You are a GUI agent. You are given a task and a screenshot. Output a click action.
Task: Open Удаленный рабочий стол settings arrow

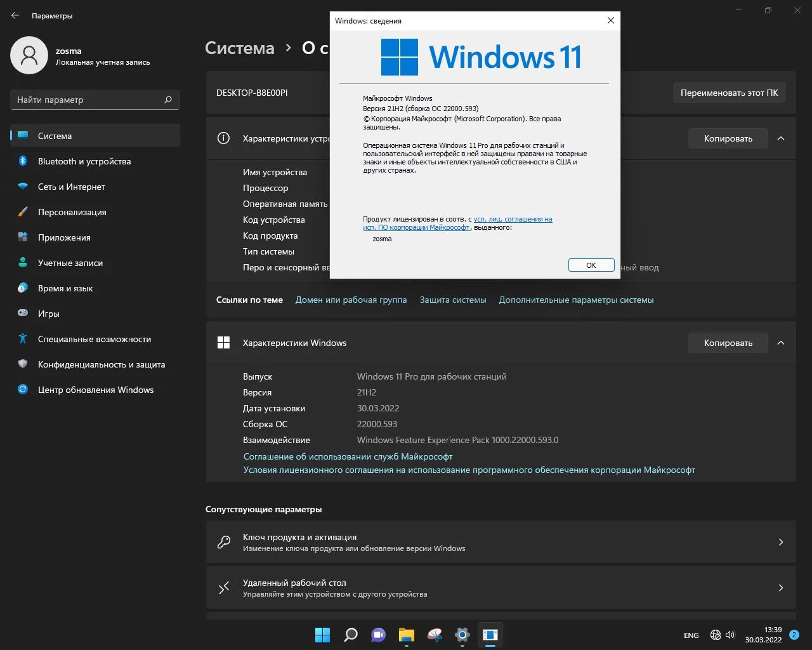point(780,588)
